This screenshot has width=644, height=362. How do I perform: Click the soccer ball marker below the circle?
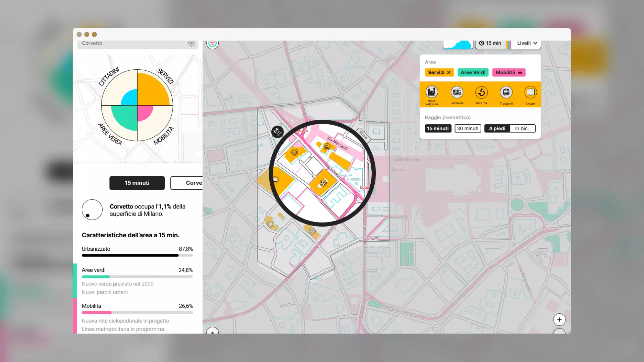(312, 231)
